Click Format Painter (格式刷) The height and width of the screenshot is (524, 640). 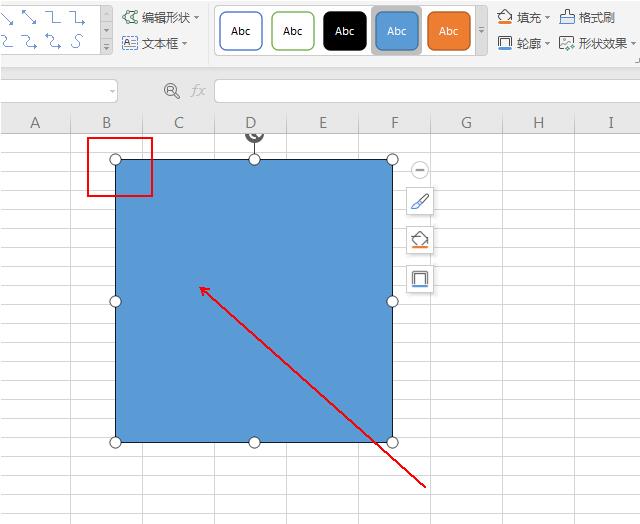click(x=587, y=18)
